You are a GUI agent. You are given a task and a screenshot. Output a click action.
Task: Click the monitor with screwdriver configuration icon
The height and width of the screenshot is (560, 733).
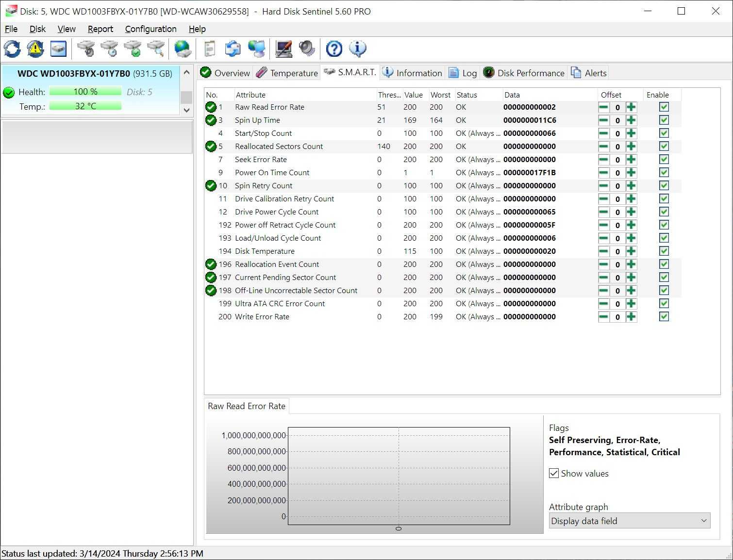tap(283, 49)
